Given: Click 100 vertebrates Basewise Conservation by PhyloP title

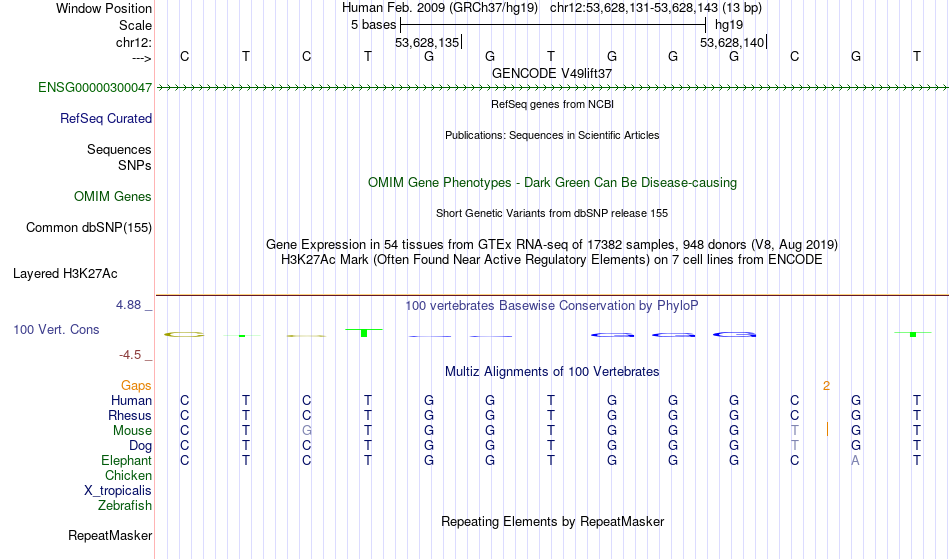Looking at the screenshot, I should tap(552, 306).
